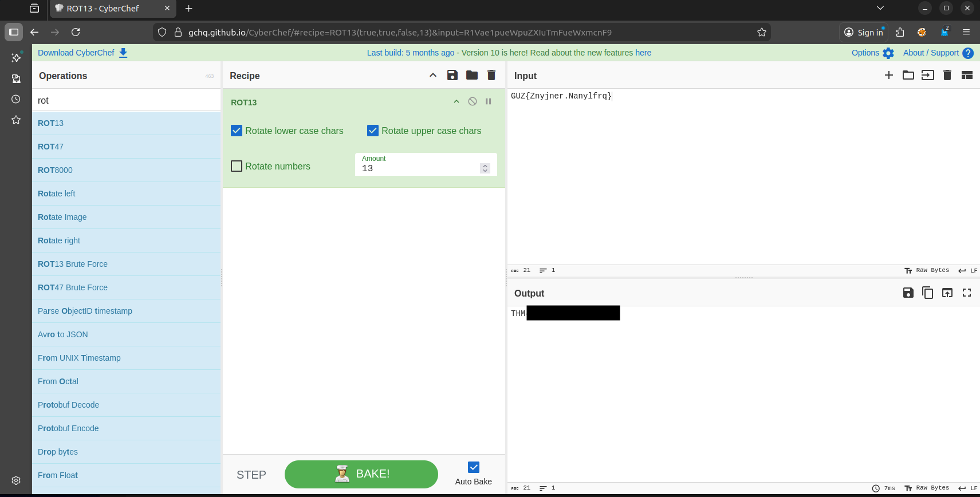Click inside the Input text area
Screen dimensions: 980x497
(743, 176)
